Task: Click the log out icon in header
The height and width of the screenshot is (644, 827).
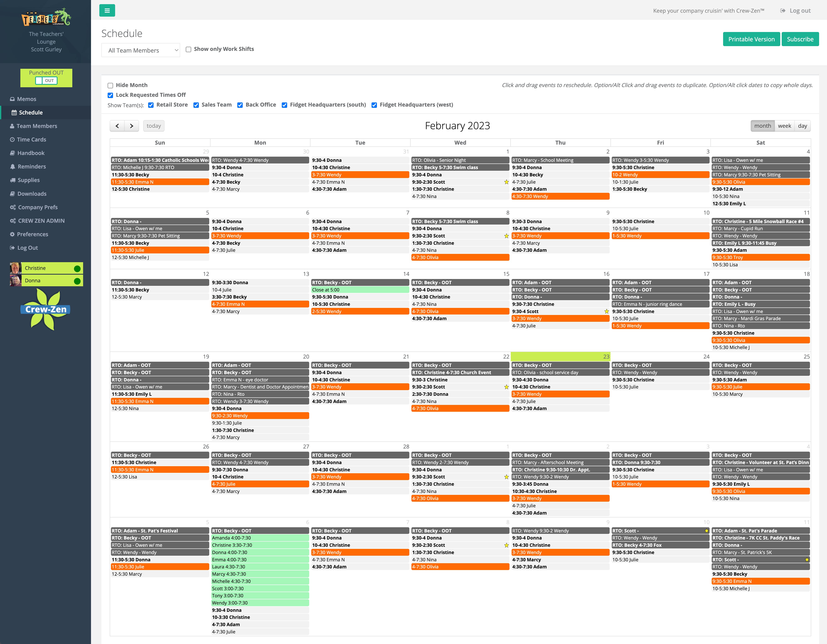Action: (x=783, y=11)
